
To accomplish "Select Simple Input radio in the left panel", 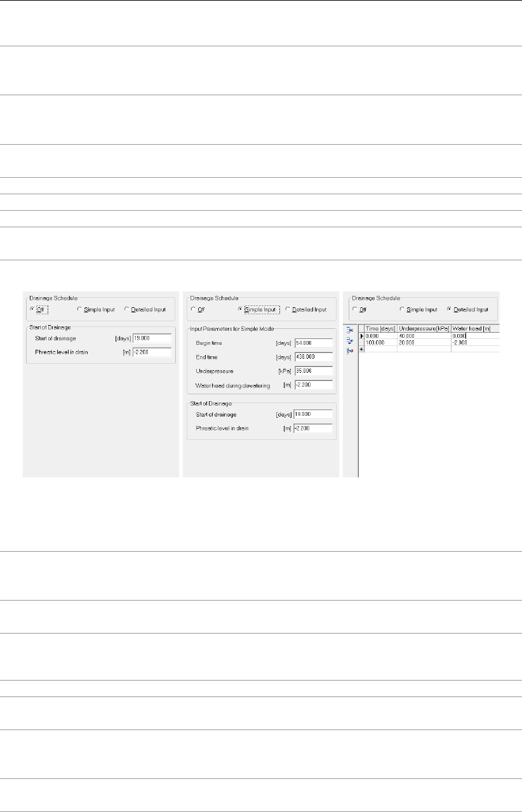I will point(79,309).
